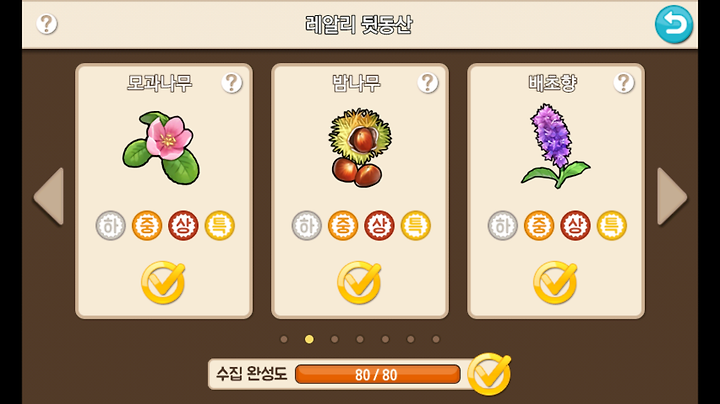
Task: Toggle the gold checkmark on 모과나무 card
Action: 163,282
